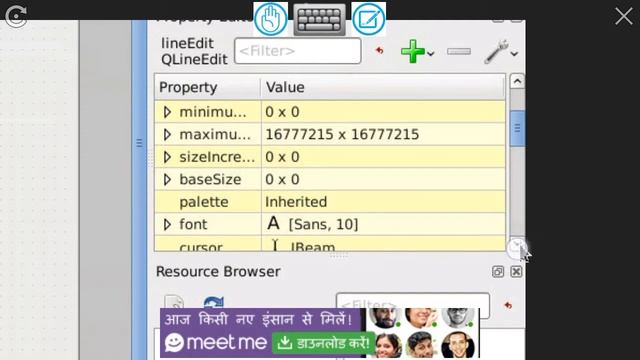
Task: Tap the edit note pencil icon
Action: 369,19
